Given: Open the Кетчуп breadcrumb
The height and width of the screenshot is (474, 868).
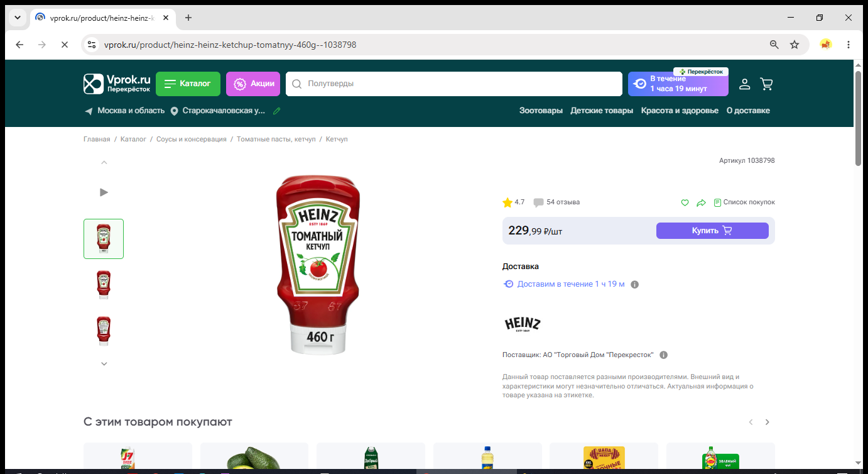Looking at the screenshot, I should (337, 139).
